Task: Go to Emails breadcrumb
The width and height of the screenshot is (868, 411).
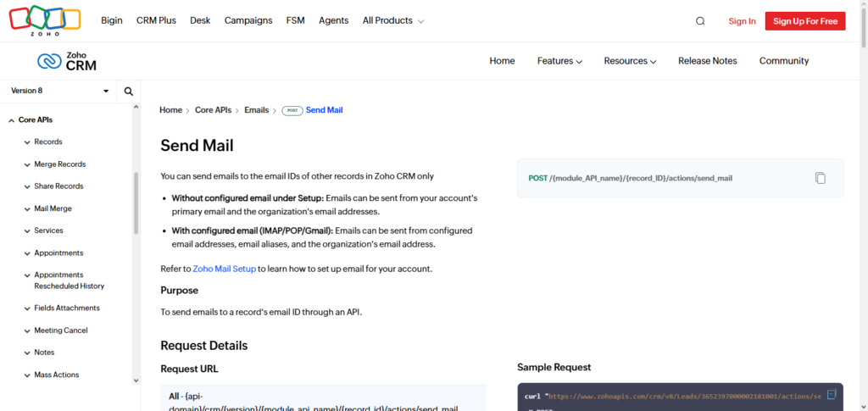Action: click(x=256, y=110)
